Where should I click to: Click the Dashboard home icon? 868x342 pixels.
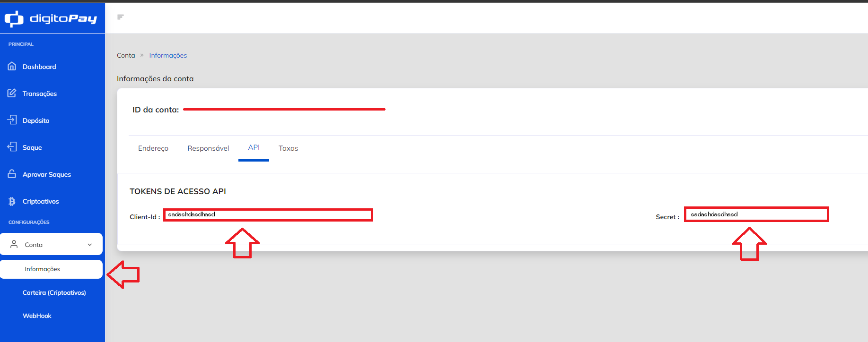12,66
